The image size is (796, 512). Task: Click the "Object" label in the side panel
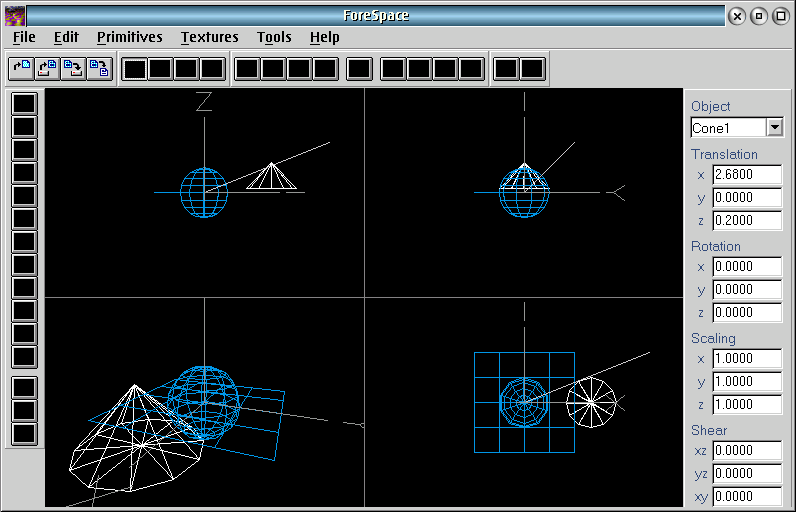click(710, 107)
